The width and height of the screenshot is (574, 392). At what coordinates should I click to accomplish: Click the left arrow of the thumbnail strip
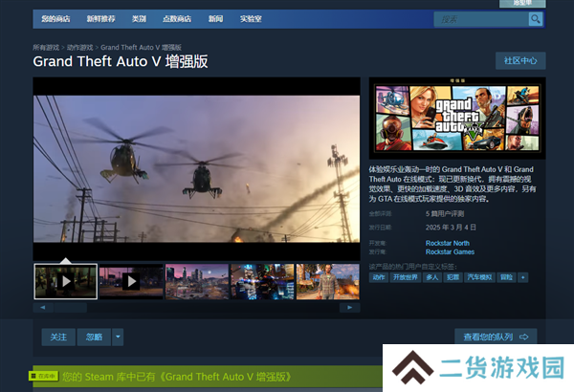click(43, 308)
